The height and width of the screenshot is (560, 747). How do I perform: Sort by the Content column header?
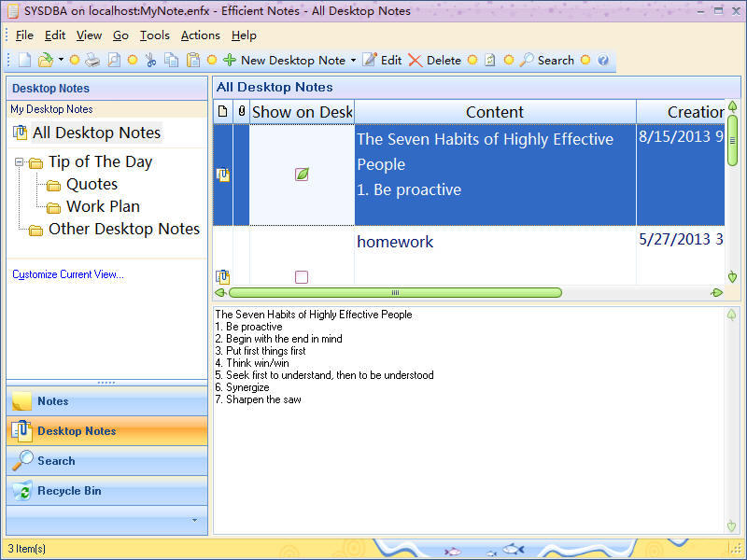(495, 112)
